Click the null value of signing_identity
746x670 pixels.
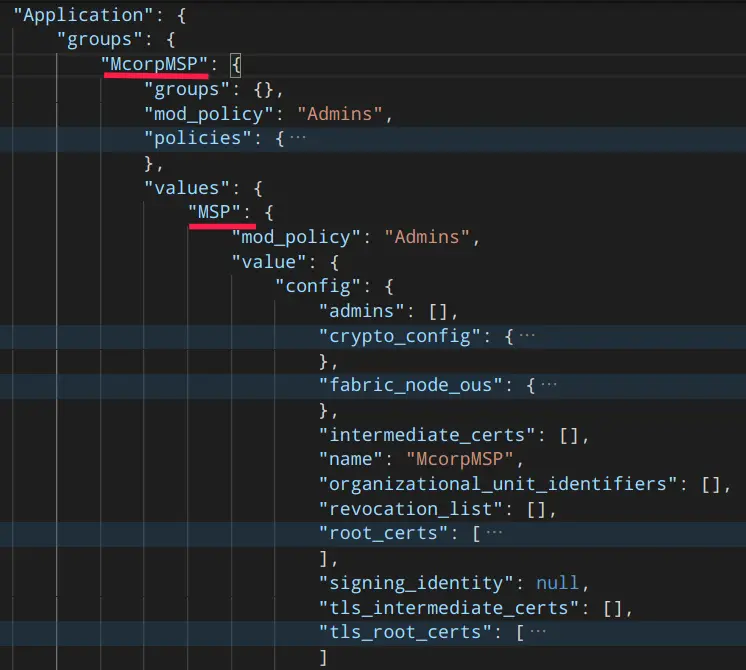[558, 583]
